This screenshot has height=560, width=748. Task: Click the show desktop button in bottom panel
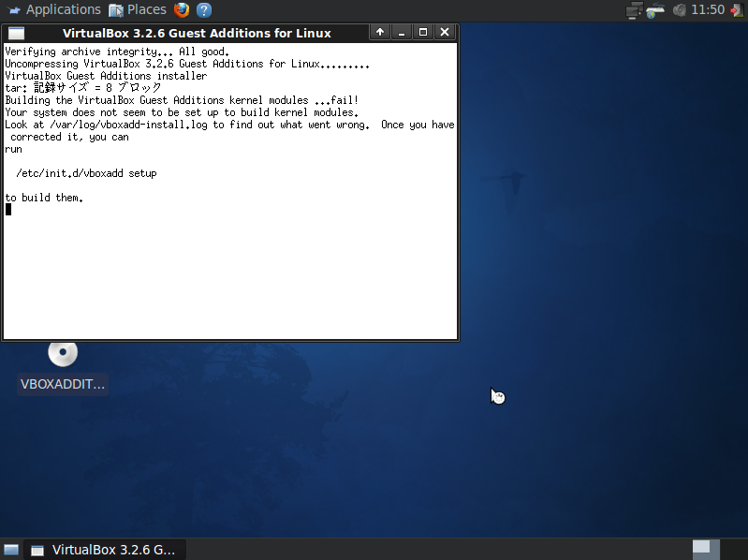(11, 550)
